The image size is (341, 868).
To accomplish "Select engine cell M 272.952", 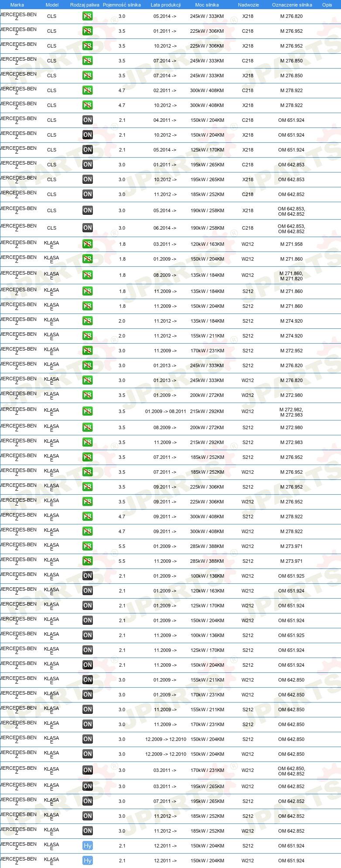I will [x=291, y=351].
